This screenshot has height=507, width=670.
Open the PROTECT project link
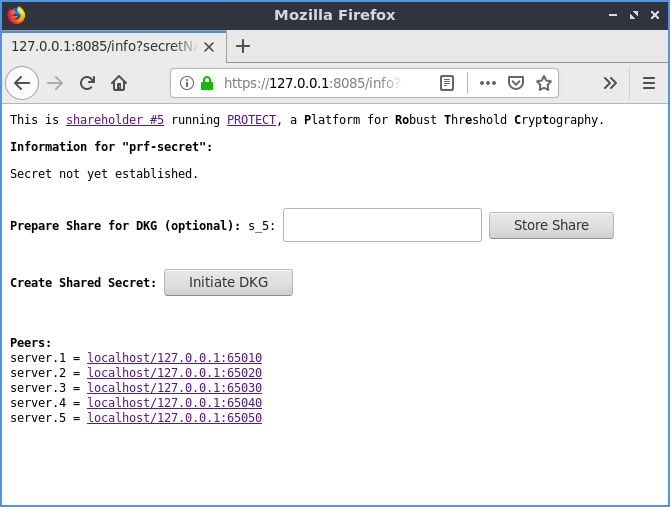[x=251, y=120]
